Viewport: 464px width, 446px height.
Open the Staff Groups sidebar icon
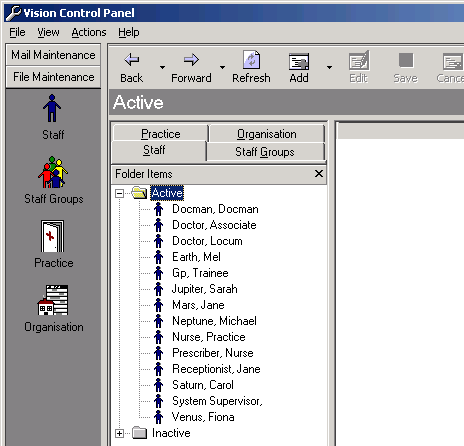(x=53, y=172)
